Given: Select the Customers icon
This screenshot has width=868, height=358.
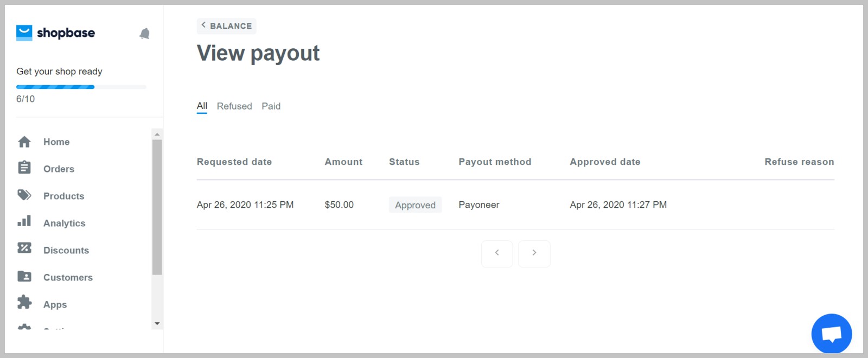Looking at the screenshot, I should pos(24,277).
